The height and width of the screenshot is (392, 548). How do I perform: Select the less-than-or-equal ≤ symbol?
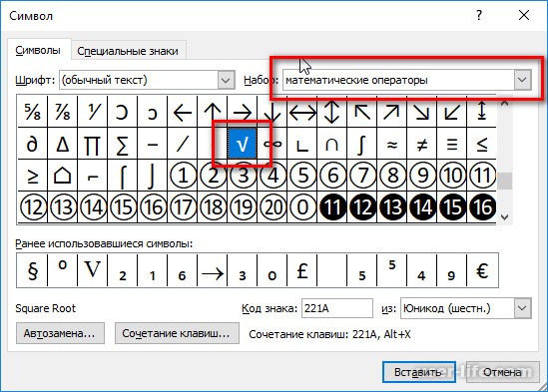point(482,144)
